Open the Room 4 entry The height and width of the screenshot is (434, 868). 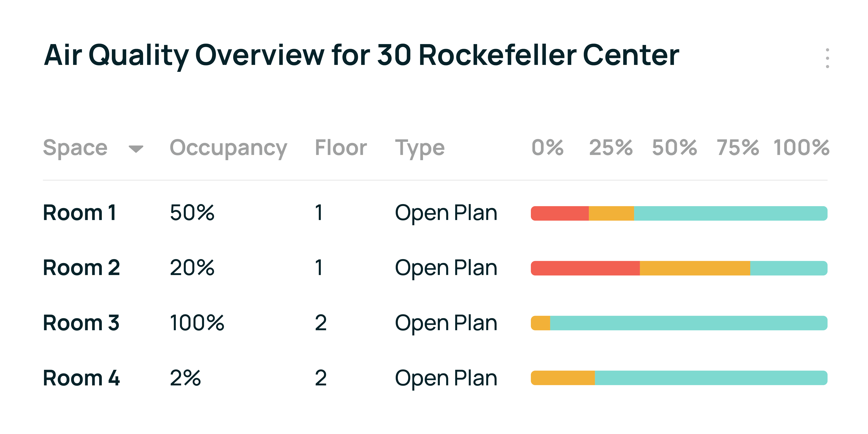click(x=81, y=378)
